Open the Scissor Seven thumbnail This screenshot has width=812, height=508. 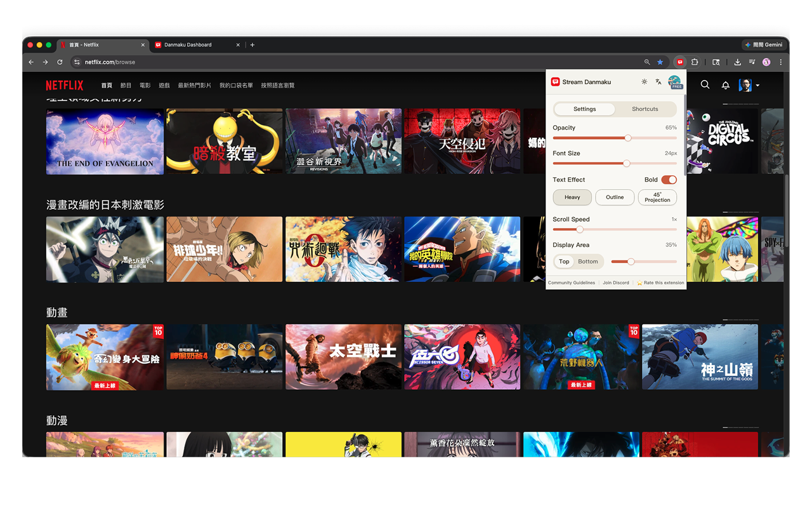pyautogui.click(x=462, y=357)
